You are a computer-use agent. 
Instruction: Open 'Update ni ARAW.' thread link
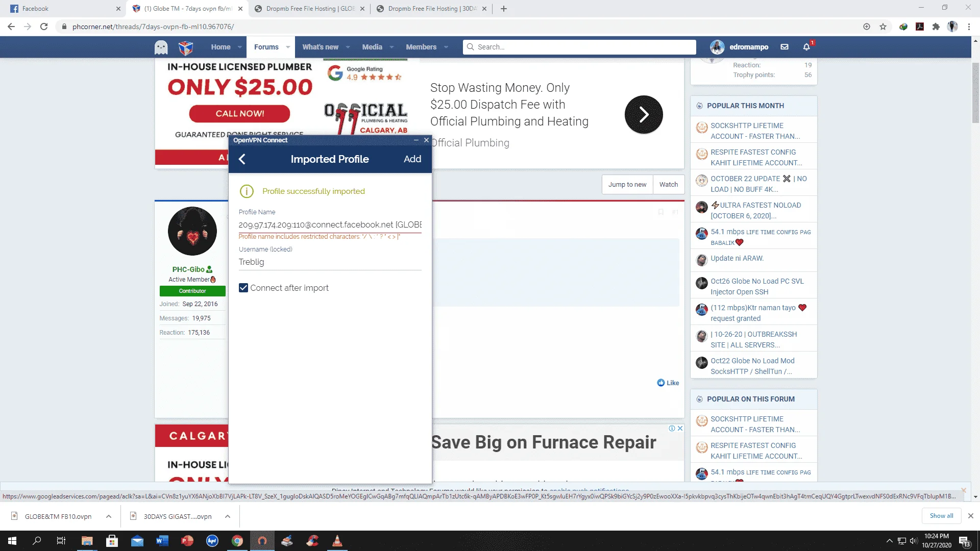tap(737, 258)
